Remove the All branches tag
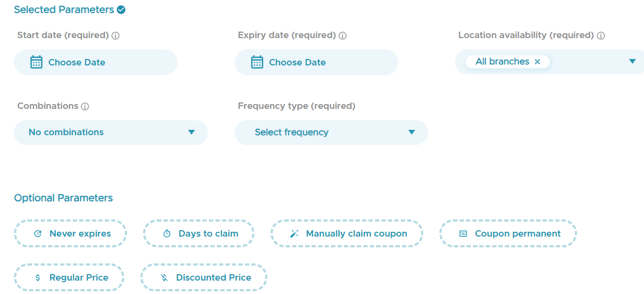Image resolution: width=644 pixels, height=294 pixels. pos(537,62)
